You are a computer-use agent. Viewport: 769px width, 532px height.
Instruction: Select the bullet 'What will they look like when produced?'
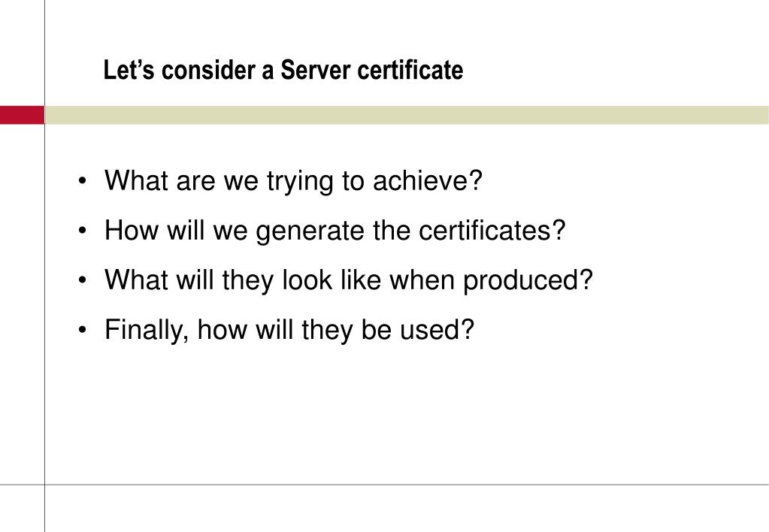pyautogui.click(x=349, y=280)
